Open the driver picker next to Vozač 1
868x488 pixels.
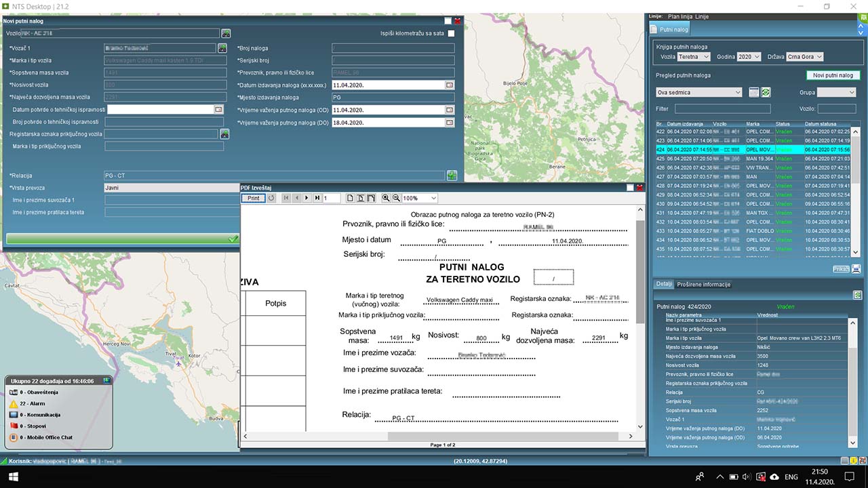(x=222, y=48)
